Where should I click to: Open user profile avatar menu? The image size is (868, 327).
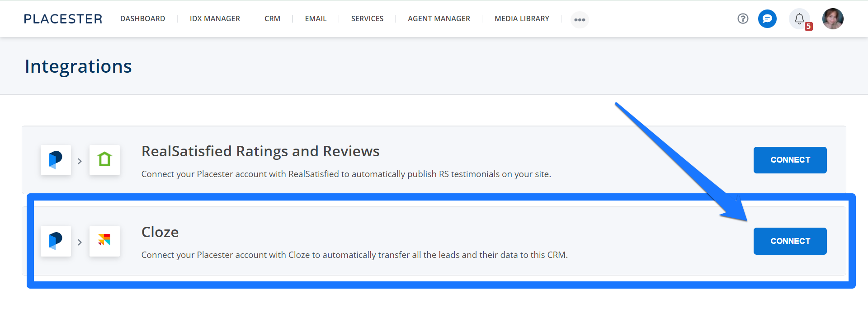pyautogui.click(x=833, y=19)
